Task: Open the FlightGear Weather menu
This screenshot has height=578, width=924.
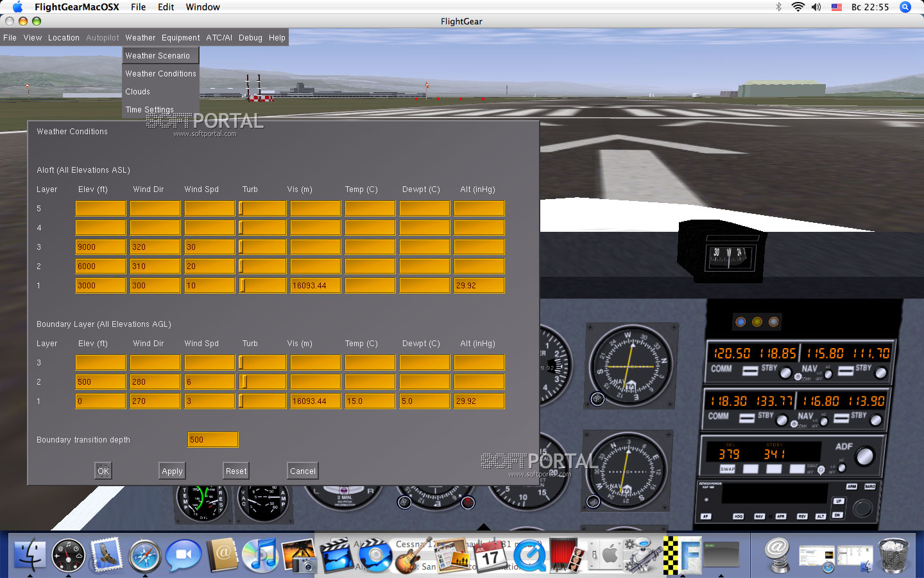Action: (x=141, y=38)
